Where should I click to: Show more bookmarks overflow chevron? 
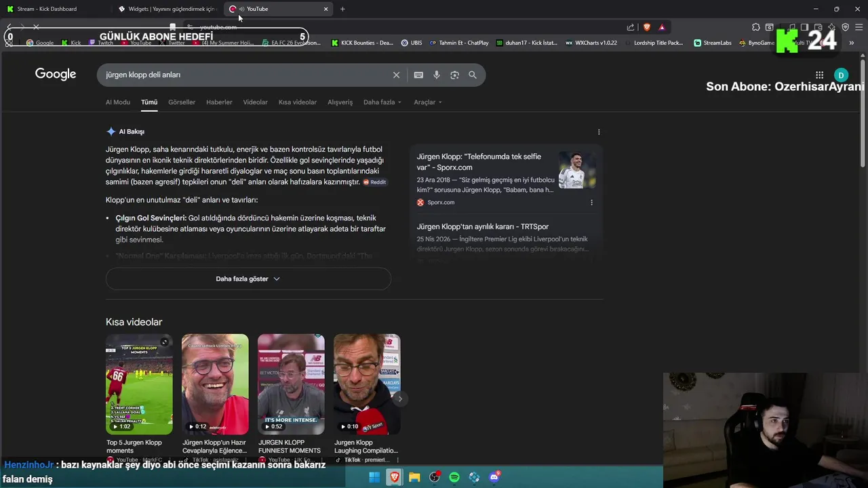(x=852, y=43)
